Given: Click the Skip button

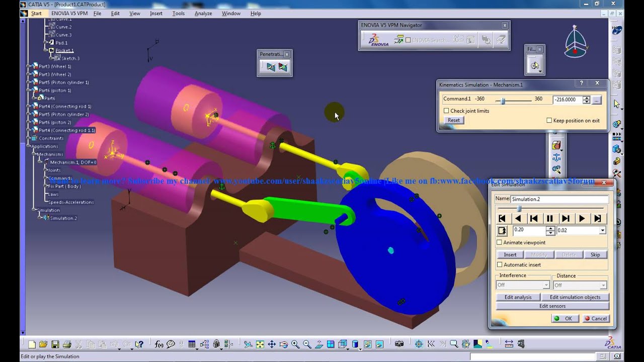Looking at the screenshot, I should (595, 254).
